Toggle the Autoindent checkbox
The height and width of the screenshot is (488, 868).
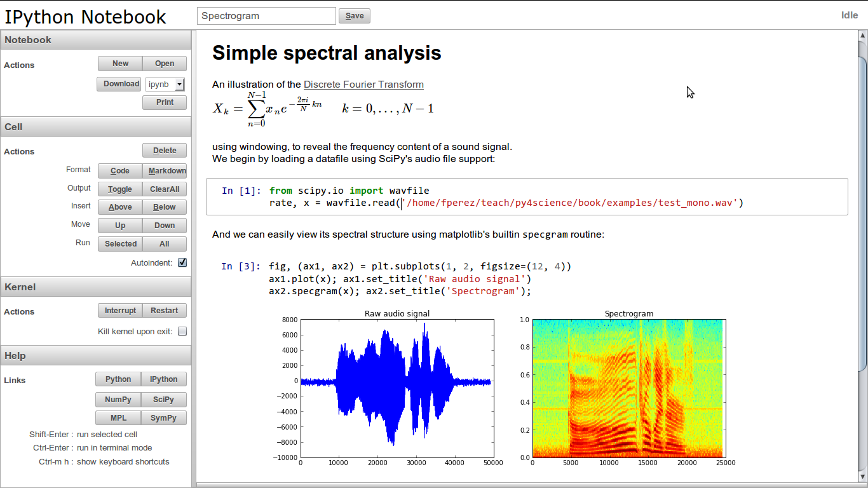pyautogui.click(x=182, y=262)
